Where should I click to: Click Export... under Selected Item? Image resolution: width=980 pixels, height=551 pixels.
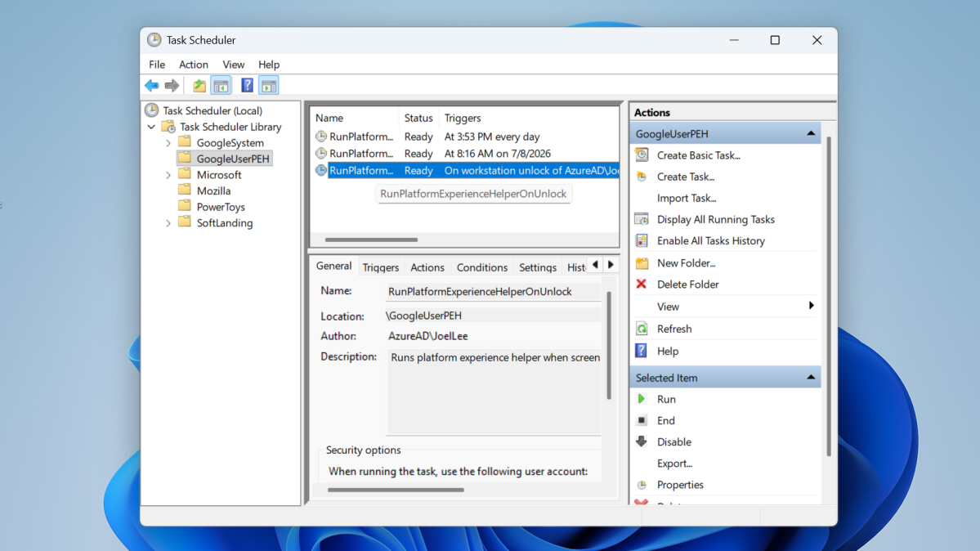pos(674,464)
